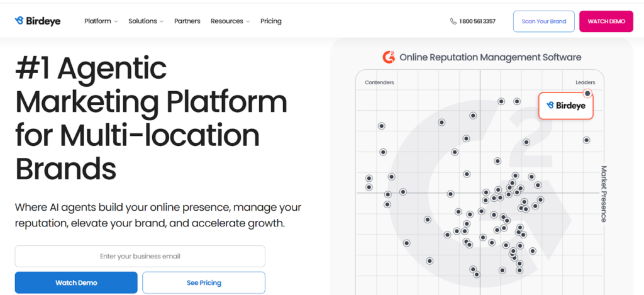Click the Scan Your Brand button
This screenshot has height=295, width=644.
coord(544,21)
